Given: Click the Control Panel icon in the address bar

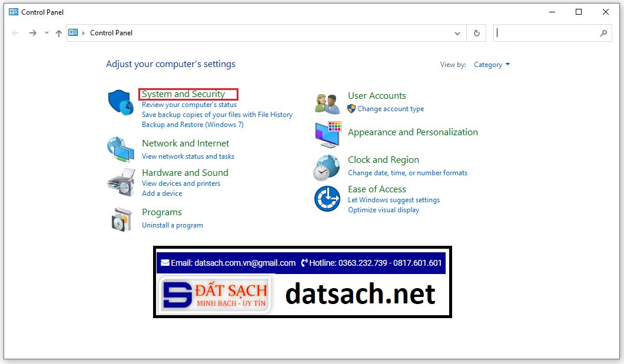Looking at the screenshot, I should coord(73,33).
